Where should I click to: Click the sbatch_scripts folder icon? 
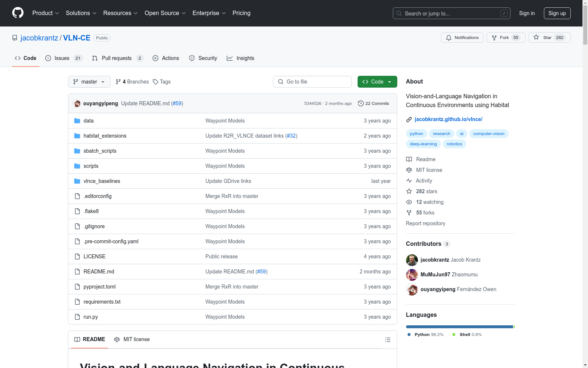click(77, 151)
